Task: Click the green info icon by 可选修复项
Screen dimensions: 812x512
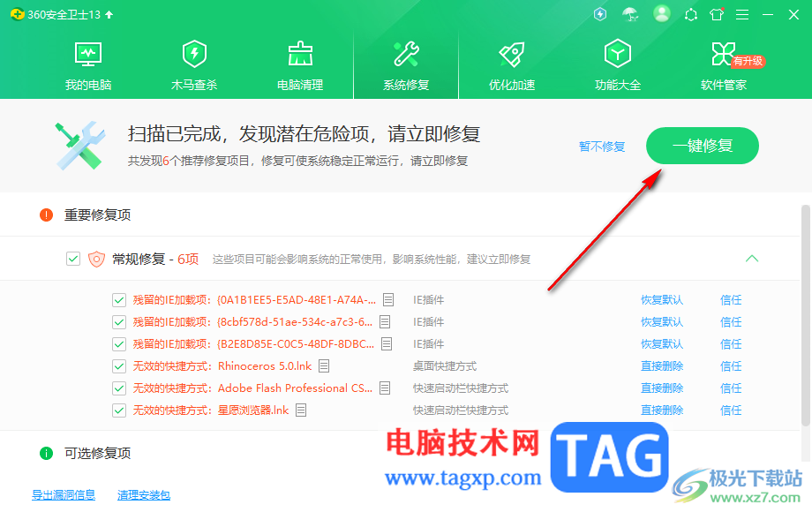Action: click(46, 454)
